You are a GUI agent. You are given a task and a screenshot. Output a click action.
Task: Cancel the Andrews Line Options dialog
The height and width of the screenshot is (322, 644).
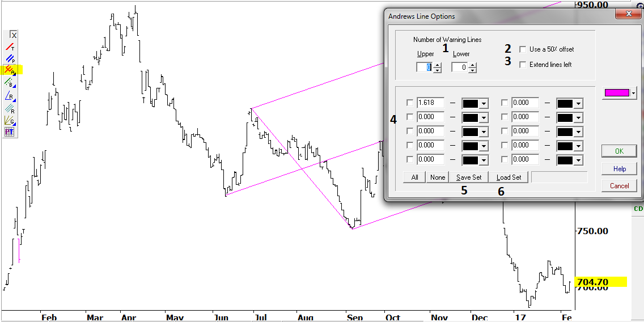point(619,186)
